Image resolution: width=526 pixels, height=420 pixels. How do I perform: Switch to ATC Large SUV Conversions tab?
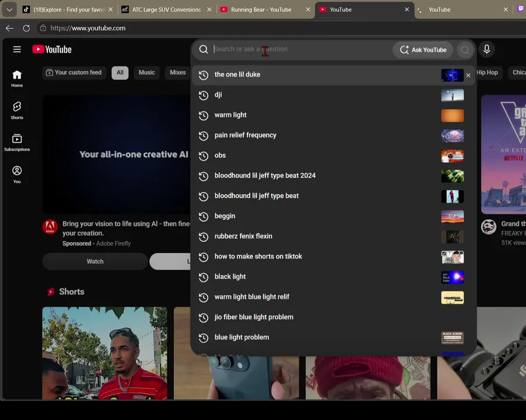point(166,9)
